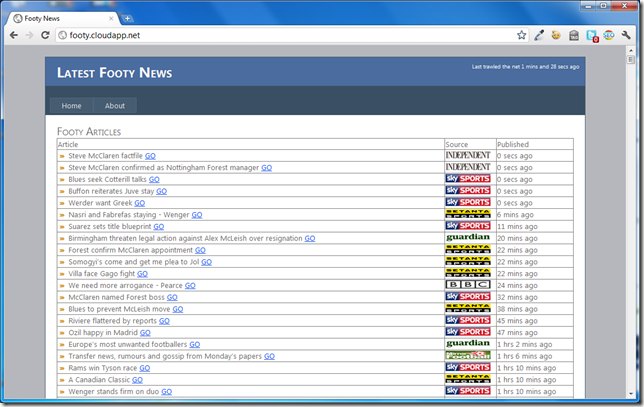Close the Footy News tab

tap(112, 18)
